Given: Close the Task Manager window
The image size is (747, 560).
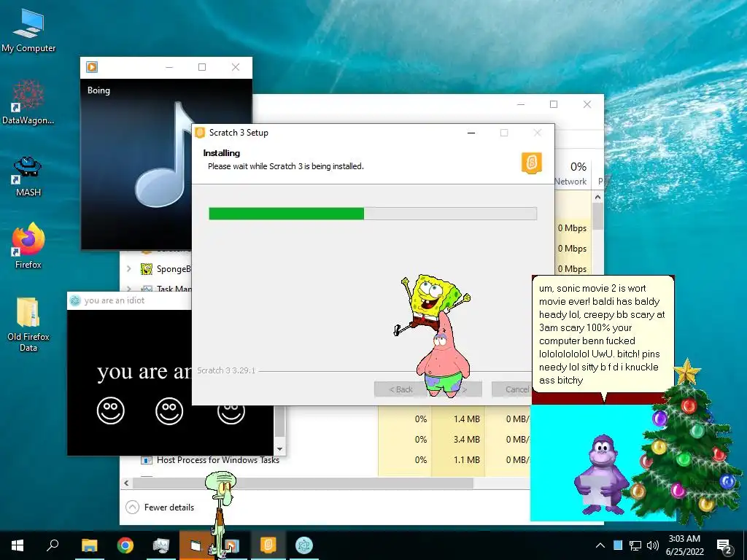Looking at the screenshot, I should click(x=587, y=104).
